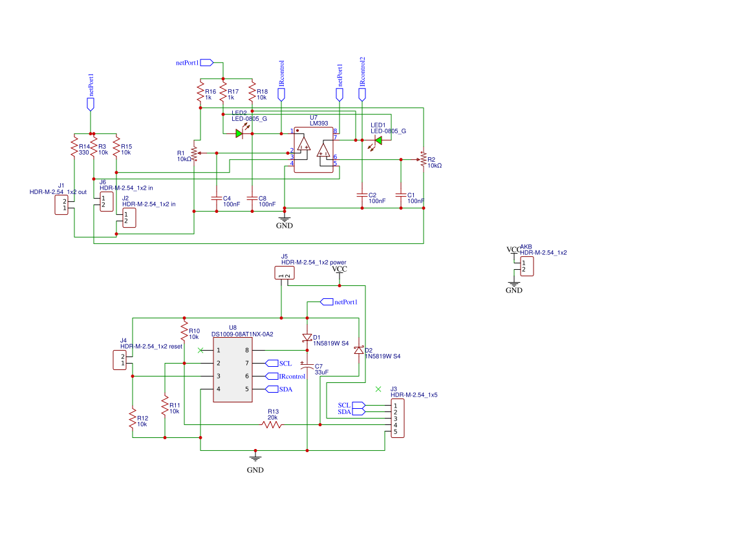Select the AKB header symbol near VCC
The height and width of the screenshot is (535, 756).
tap(528, 265)
